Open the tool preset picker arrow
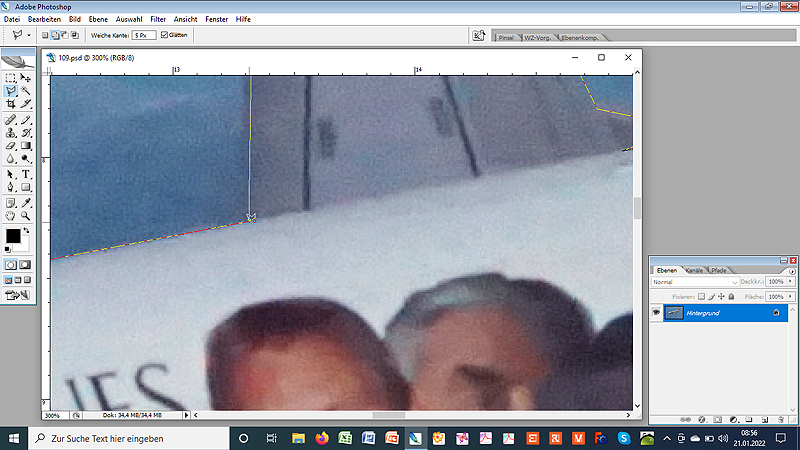This screenshot has width=800, height=450. pyautogui.click(x=29, y=35)
